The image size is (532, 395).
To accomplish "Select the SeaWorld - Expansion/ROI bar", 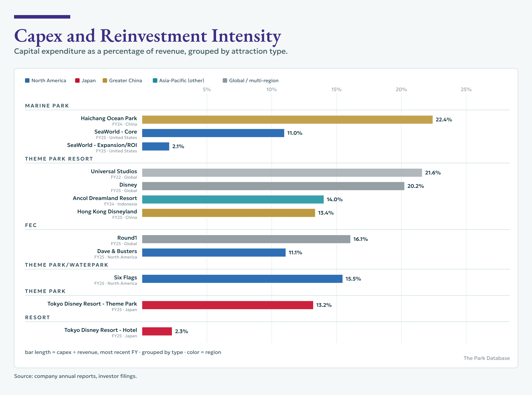I will (x=156, y=146).
